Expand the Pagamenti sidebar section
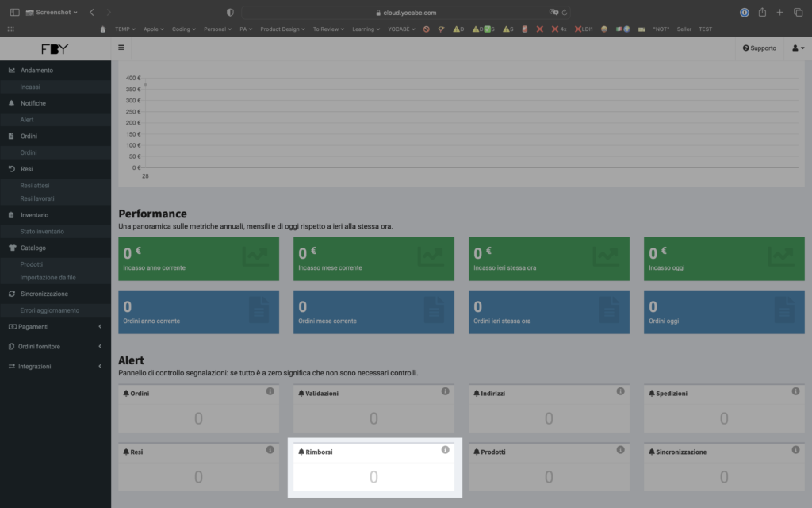Screen dimensions: 812x508 [55, 326]
